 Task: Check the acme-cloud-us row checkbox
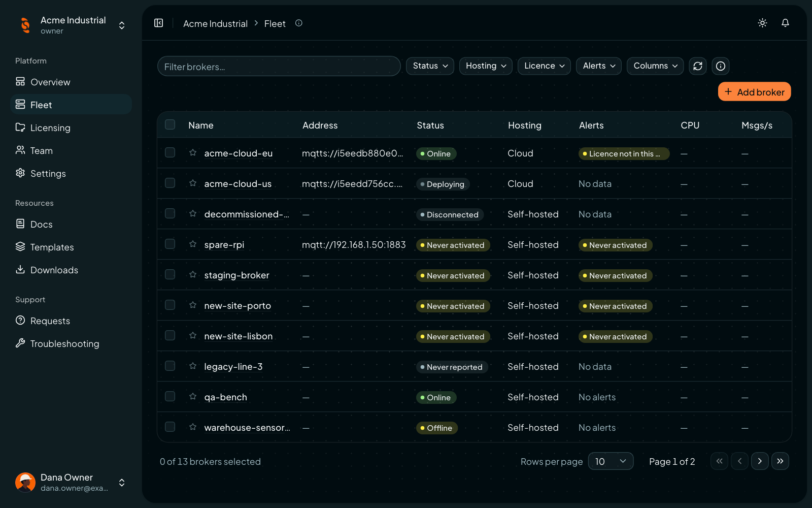point(170,183)
